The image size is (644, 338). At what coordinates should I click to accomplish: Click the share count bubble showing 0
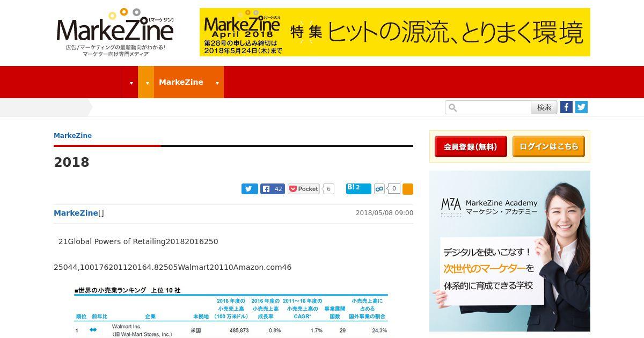click(394, 189)
